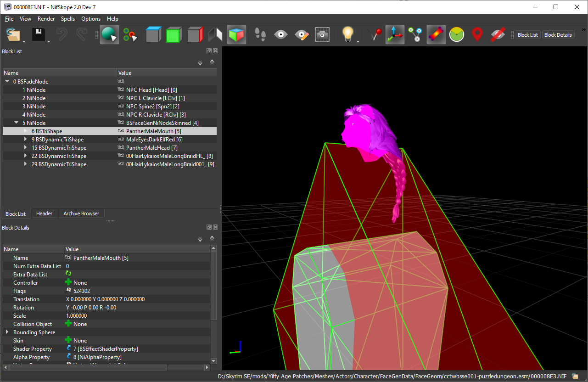The width and height of the screenshot is (588, 382).
Task: Select the blue-top cube view icon
Action: [x=154, y=35]
